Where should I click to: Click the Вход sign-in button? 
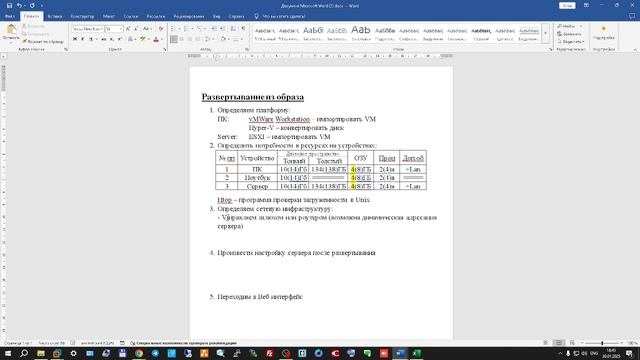pyautogui.click(x=567, y=5)
